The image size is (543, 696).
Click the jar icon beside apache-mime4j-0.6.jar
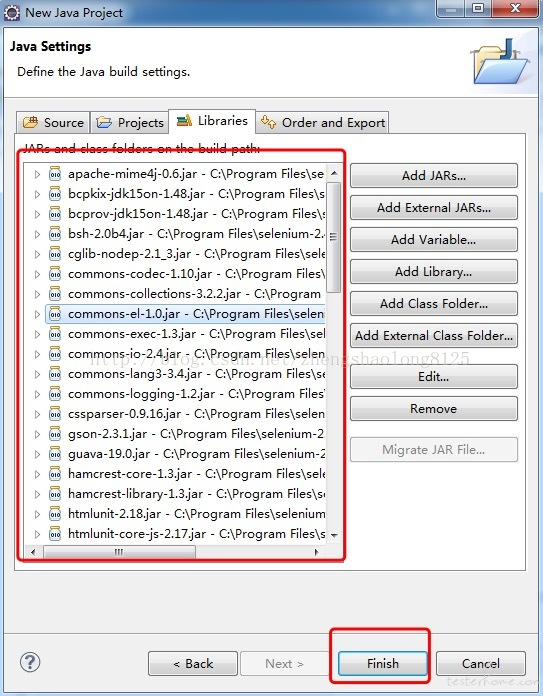pyautogui.click(x=55, y=174)
